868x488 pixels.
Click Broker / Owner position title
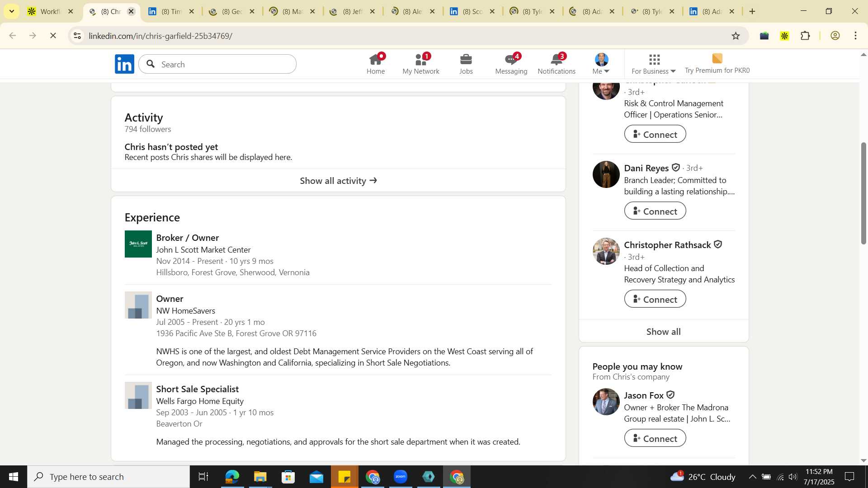[x=187, y=238]
